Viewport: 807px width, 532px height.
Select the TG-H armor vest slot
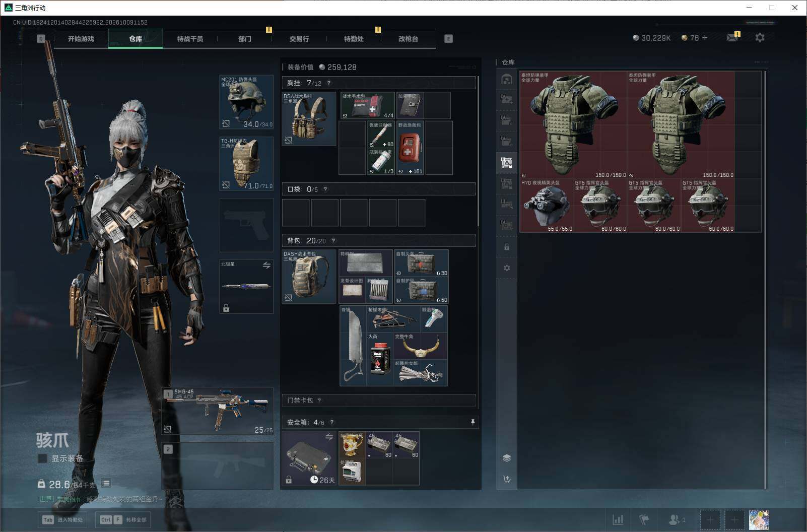246,163
